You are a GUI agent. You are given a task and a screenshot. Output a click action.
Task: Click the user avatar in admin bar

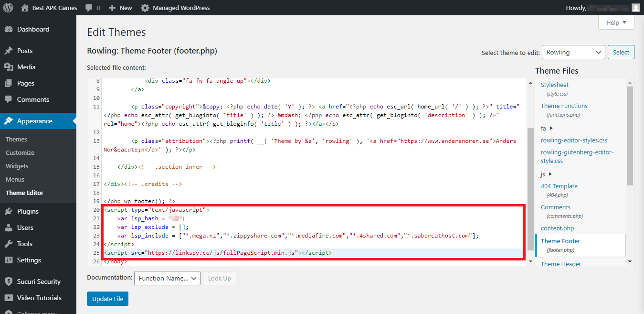[635, 8]
